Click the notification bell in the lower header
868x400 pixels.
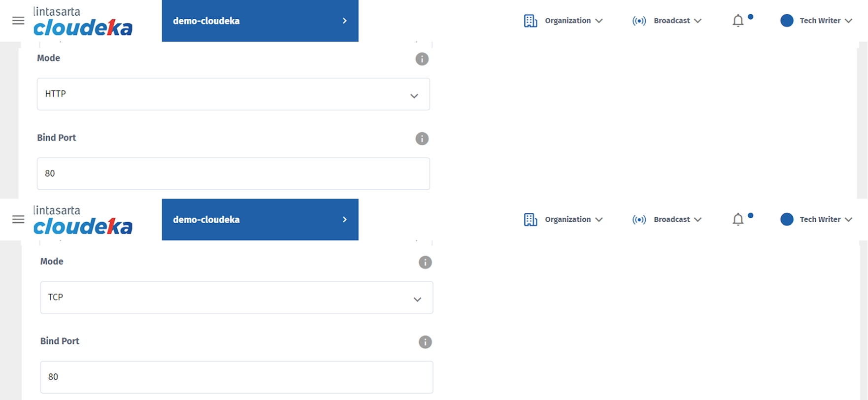click(x=738, y=219)
